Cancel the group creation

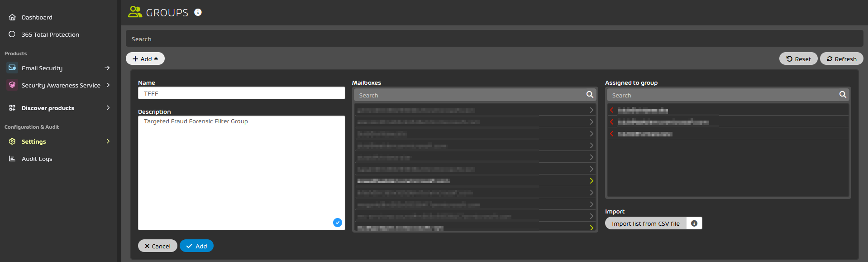tap(157, 246)
